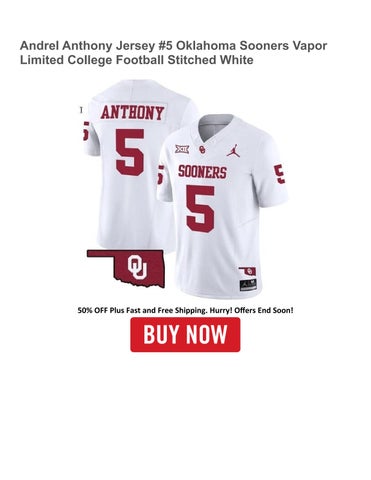Click the front-view jersey image body
The height and width of the screenshot is (480, 371).
click(x=222, y=207)
